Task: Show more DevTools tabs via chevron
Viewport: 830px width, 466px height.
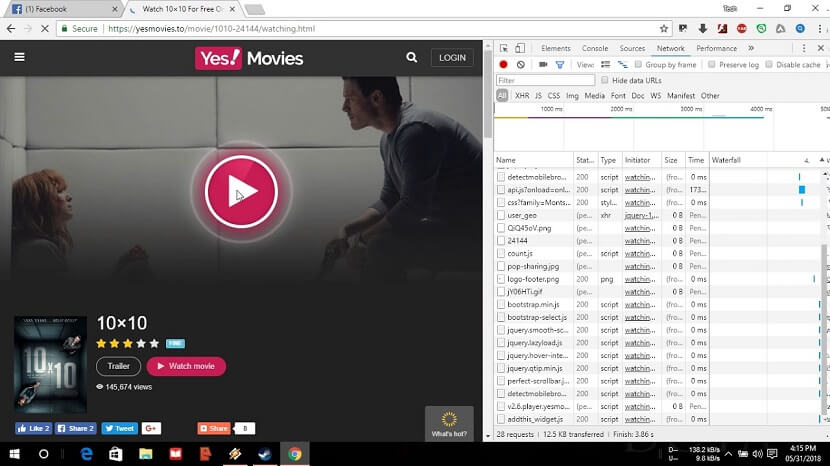Action: coord(751,48)
